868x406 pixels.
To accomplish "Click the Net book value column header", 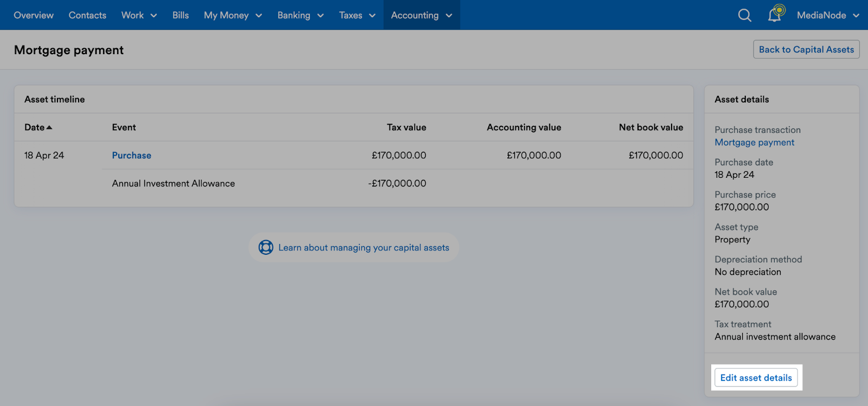I will (651, 127).
